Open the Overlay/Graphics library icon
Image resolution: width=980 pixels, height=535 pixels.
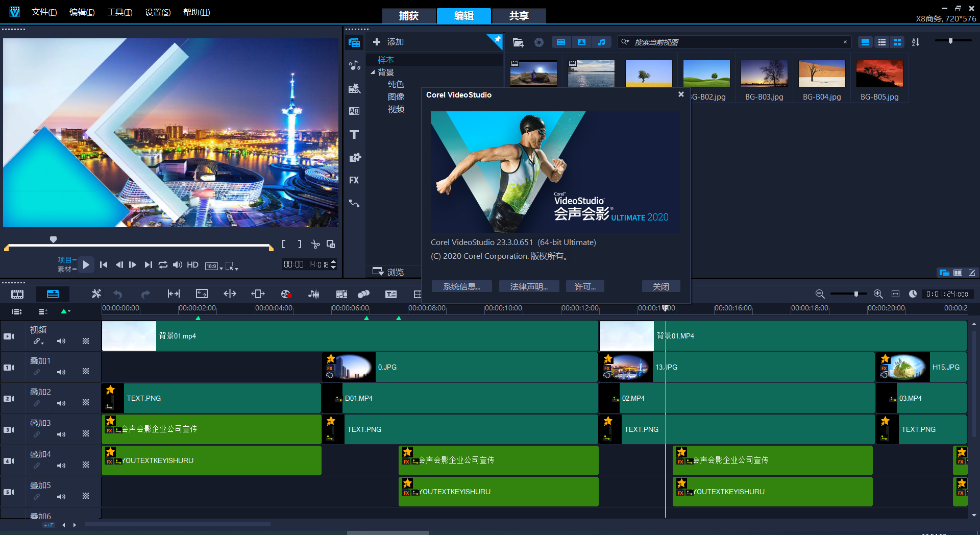pos(354,157)
